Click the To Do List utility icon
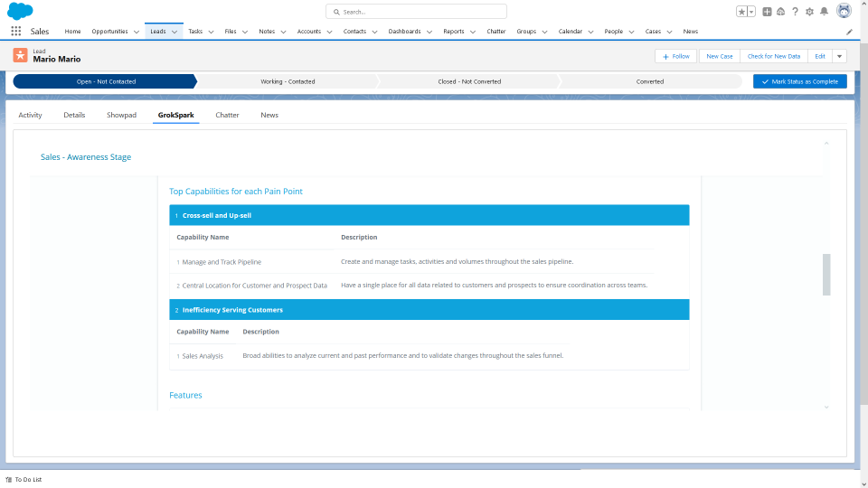868x488 pixels. pos(9,480)
